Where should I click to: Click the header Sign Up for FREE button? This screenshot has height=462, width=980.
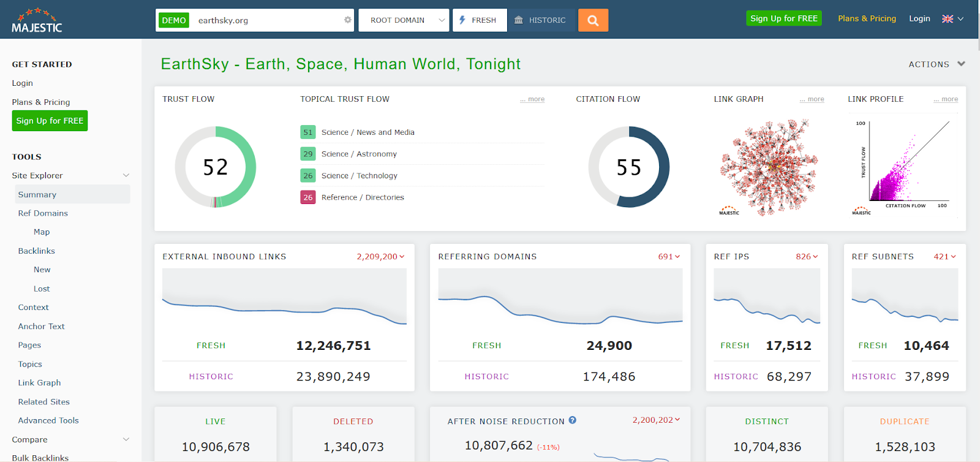(x=784, y=18)
